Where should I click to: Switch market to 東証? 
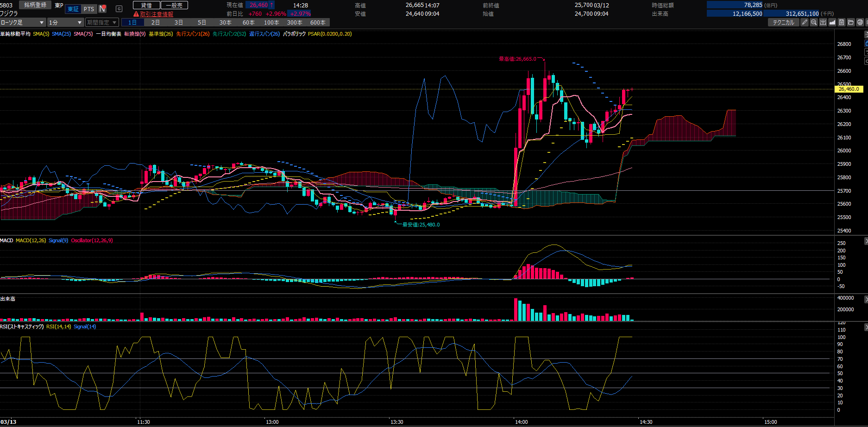(73, 9)
